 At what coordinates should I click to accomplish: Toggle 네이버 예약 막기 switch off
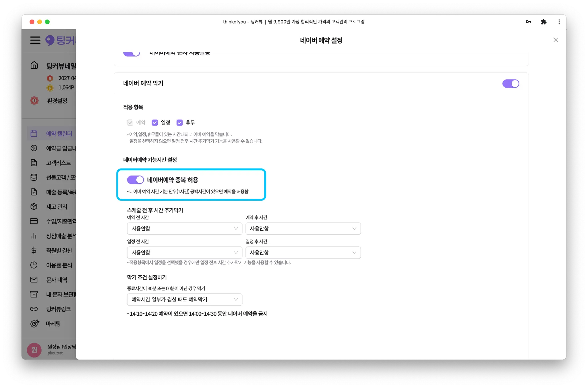510,84
